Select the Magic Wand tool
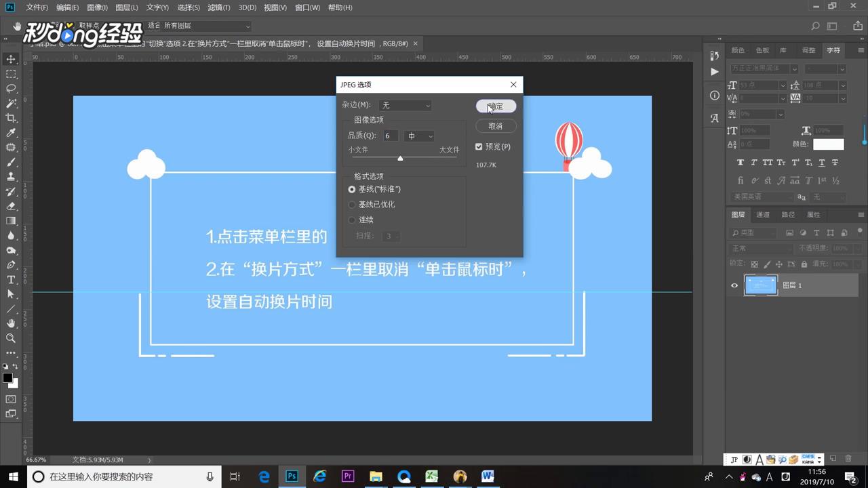The height and width of the screenshot is (488, 868). pos(11,104)
